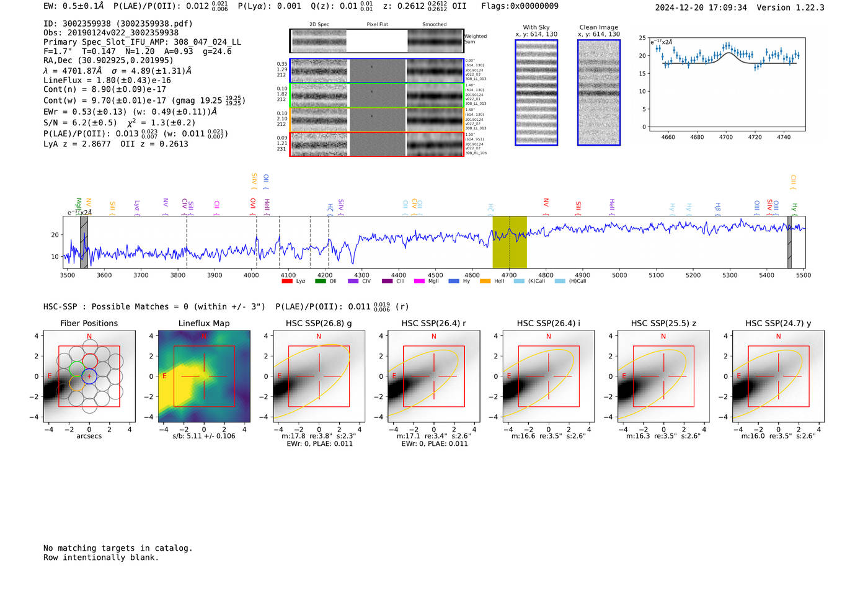868x591 pixels.
Task: Select the LineFlux = 1.80(±0.43)e-16 text
Action: 107,81
